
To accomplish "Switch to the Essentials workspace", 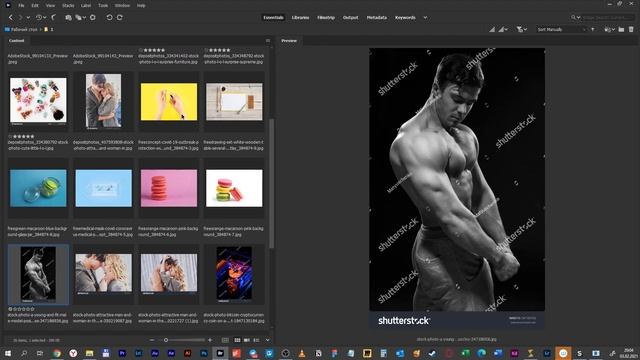I will (x=273, y=18).
